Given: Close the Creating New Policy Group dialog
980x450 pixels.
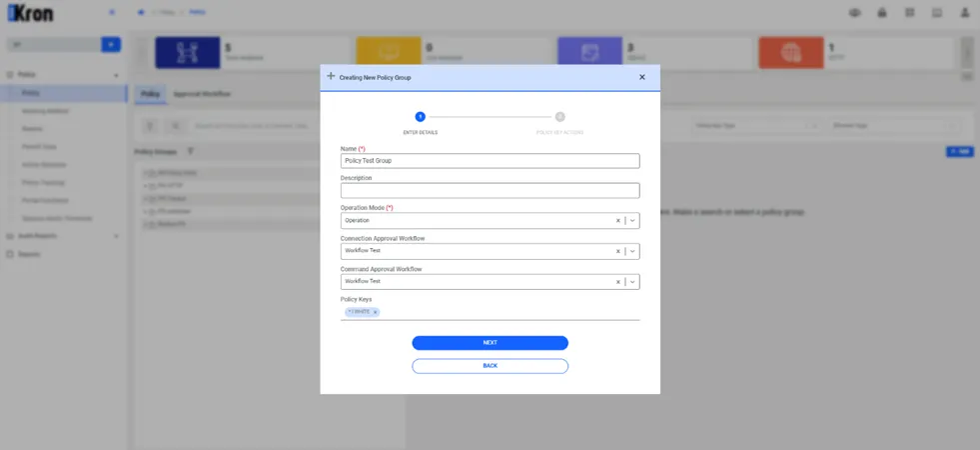Looking at the screenshot, I should click(642, 78).
